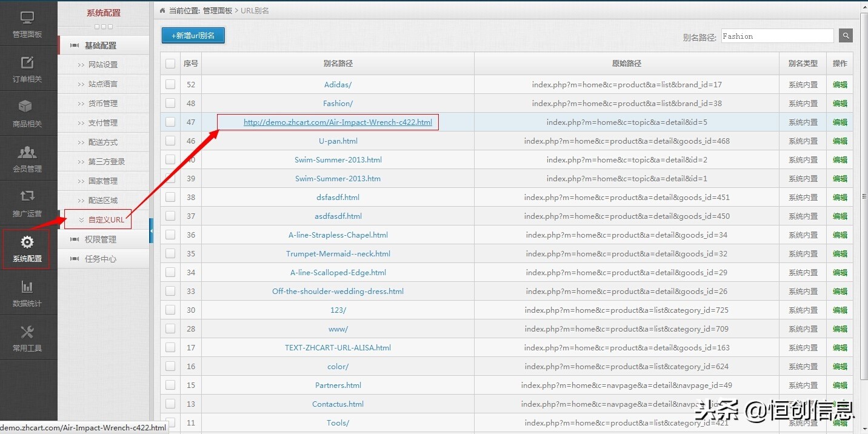
Task: Click the home icon in breadcrumb
Action: coord(162,10)
